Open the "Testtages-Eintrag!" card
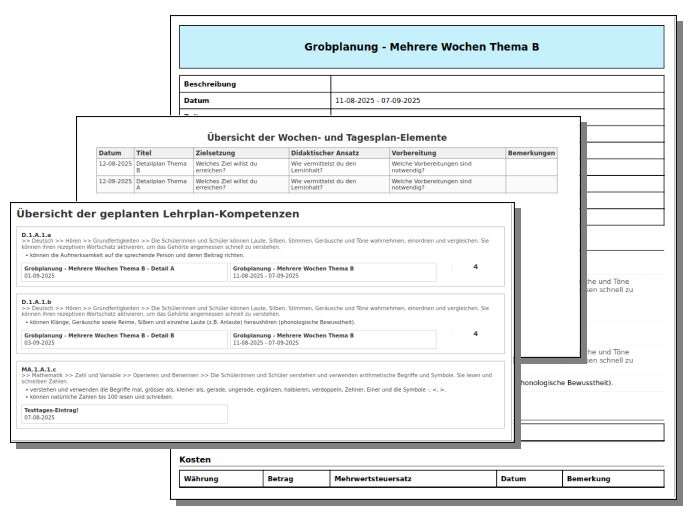Viewport: 692px width, 517px height. [124, 414]
